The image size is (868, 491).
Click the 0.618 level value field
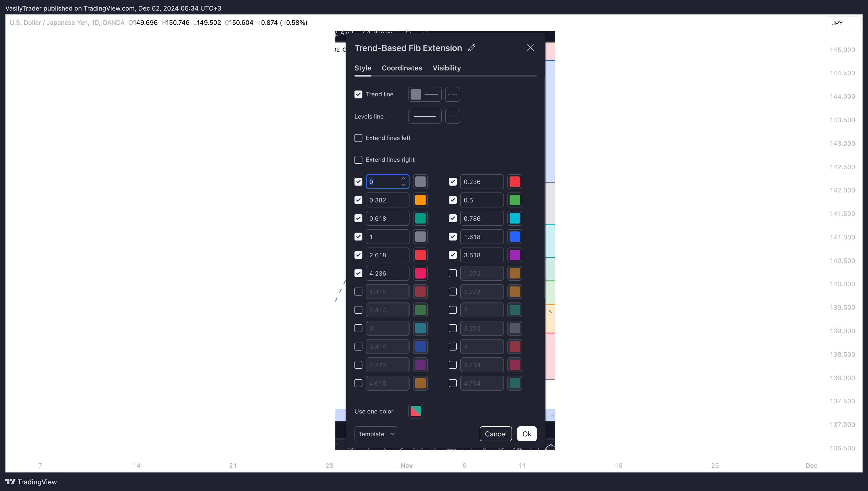pyautogui.click(x=388, y=219)
